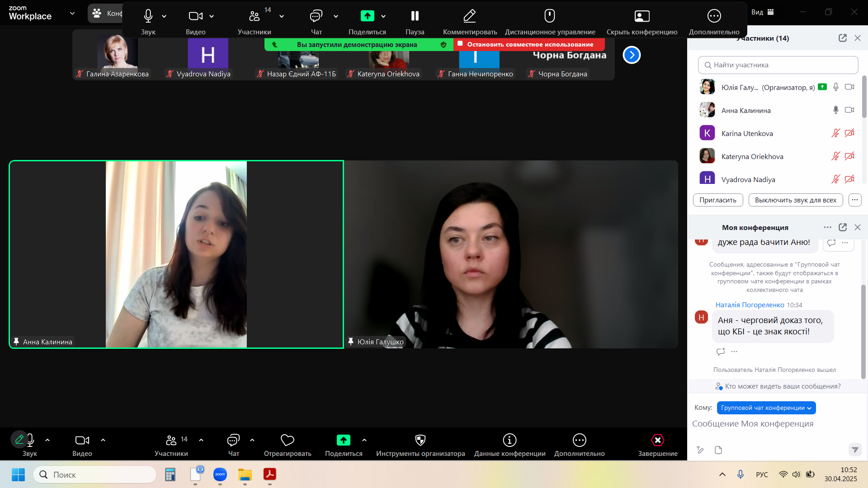
Task: Click the Пригласить button
Action: [x=718, y=200]
